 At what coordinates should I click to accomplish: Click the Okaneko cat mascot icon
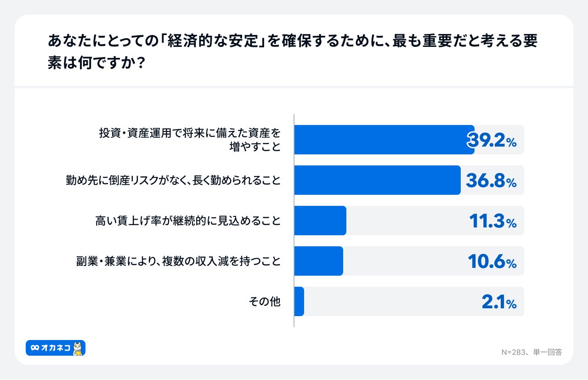78,348
